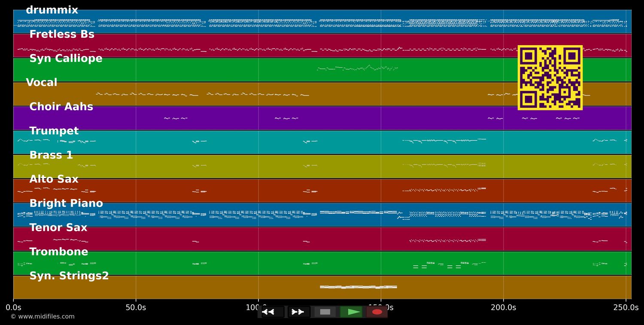Screen dimensions: 644x325
Task: Click the 50.0s timeline marker
Action: [136, 307]
